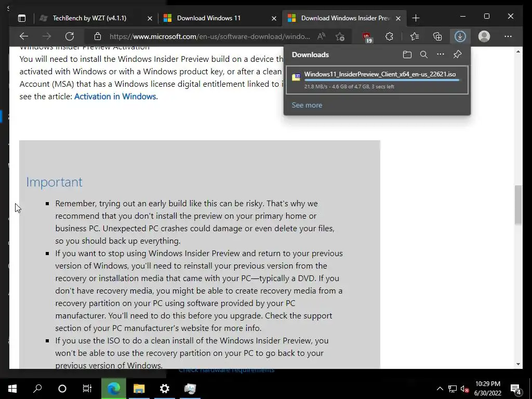The height and width of the screenshot is (399, 532).
Task: Switch to Download Windows 11 tab
Action: click(209, 18)
